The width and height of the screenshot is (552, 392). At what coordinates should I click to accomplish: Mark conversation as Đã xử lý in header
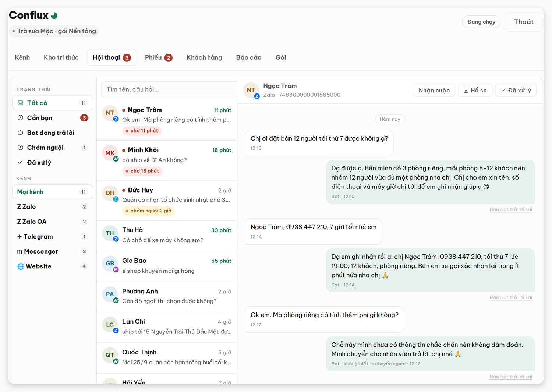516,91
